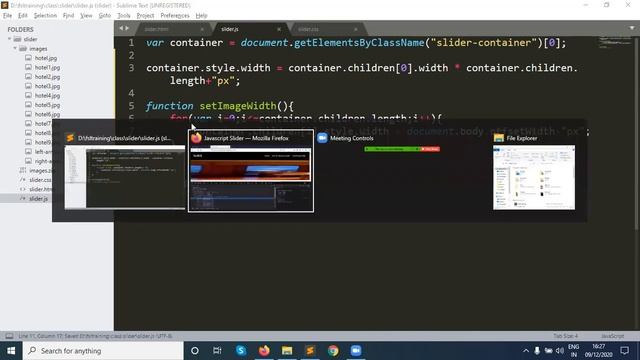Open the Project menu

(145, 16)
